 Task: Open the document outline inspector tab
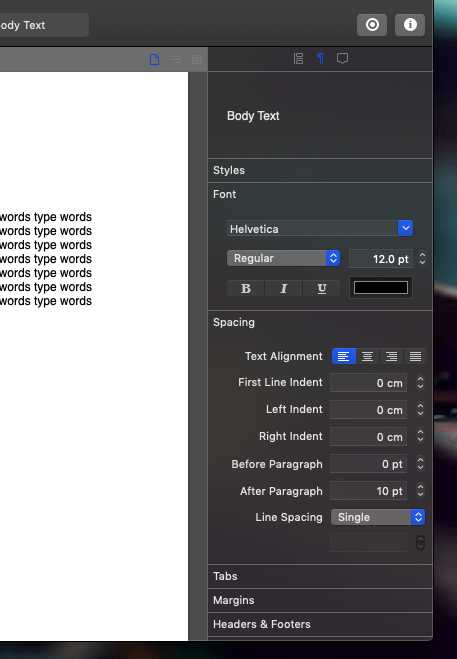(x=298, y=59)
